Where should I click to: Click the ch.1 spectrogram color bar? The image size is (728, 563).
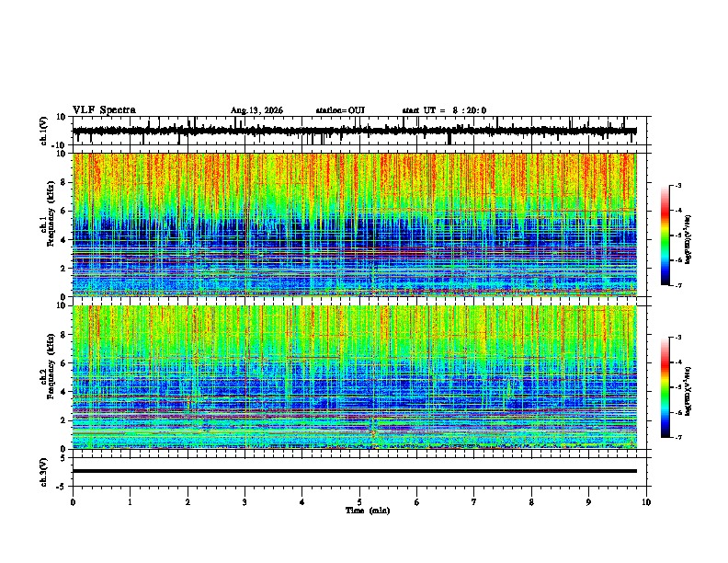click(665, 236)
